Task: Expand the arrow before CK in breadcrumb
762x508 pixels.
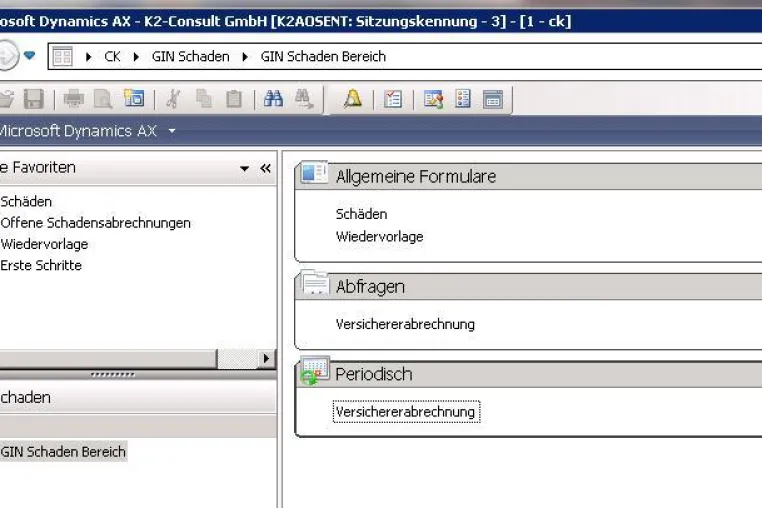Action: pos(88,57)
